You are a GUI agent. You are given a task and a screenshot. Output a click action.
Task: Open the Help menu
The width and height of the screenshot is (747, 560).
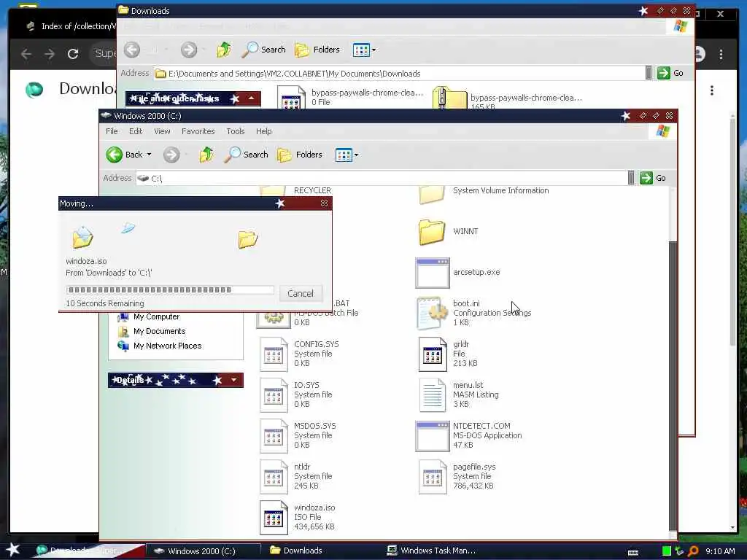263,131
